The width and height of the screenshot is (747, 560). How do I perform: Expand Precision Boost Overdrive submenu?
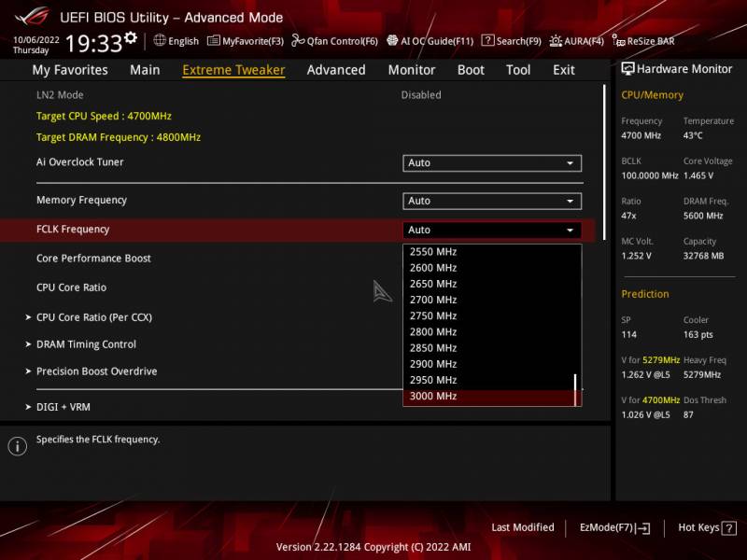96,371
